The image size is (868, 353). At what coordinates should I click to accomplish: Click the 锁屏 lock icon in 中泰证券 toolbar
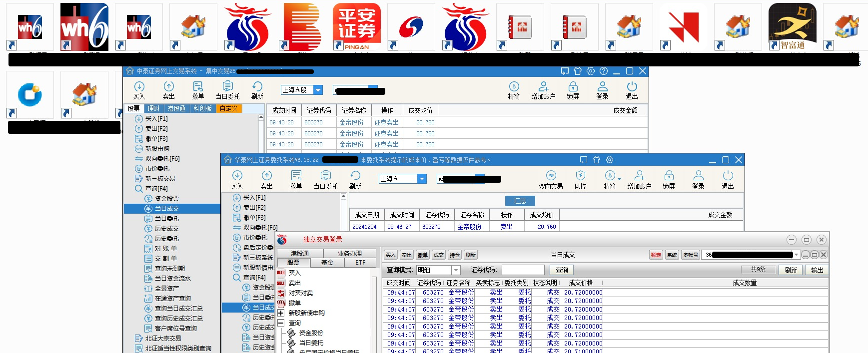(573, 90)
